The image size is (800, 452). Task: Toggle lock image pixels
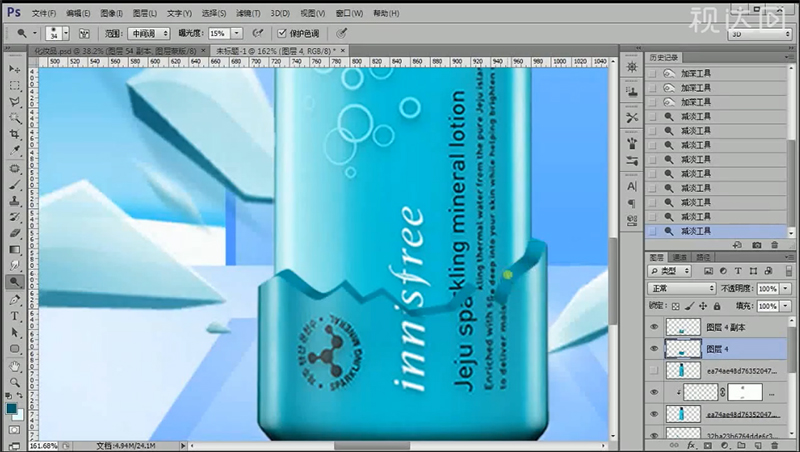(689, 306)
